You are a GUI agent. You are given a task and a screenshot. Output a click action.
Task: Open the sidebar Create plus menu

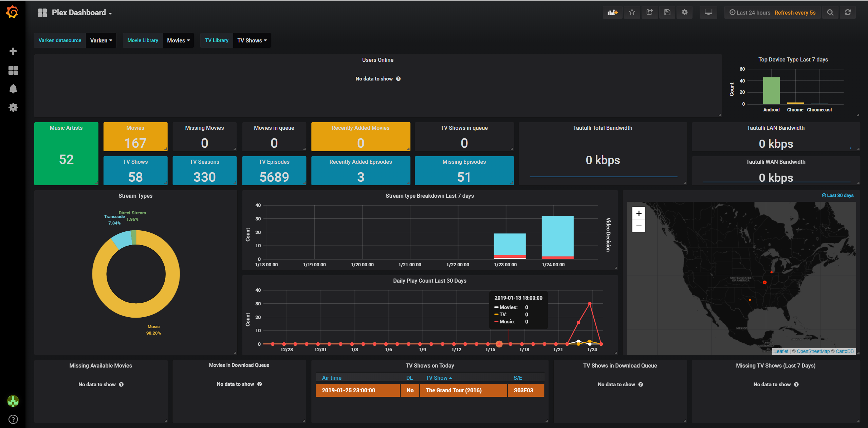13,51
